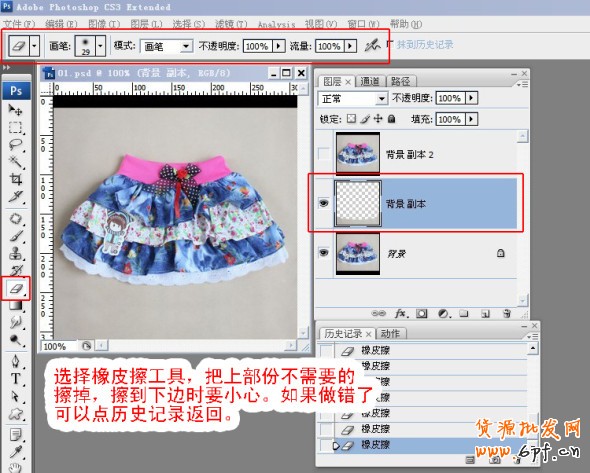
Task: Hide the 背景 副本 layer eye
Action: tap(324, 204)
